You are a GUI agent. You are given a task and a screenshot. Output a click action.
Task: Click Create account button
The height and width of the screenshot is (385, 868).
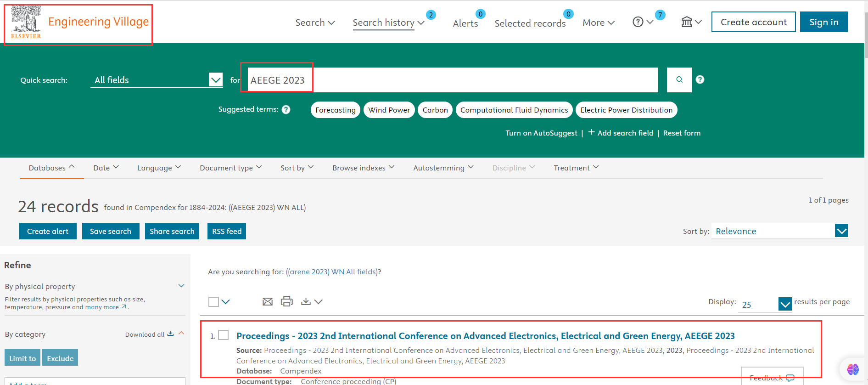(753, 22)
